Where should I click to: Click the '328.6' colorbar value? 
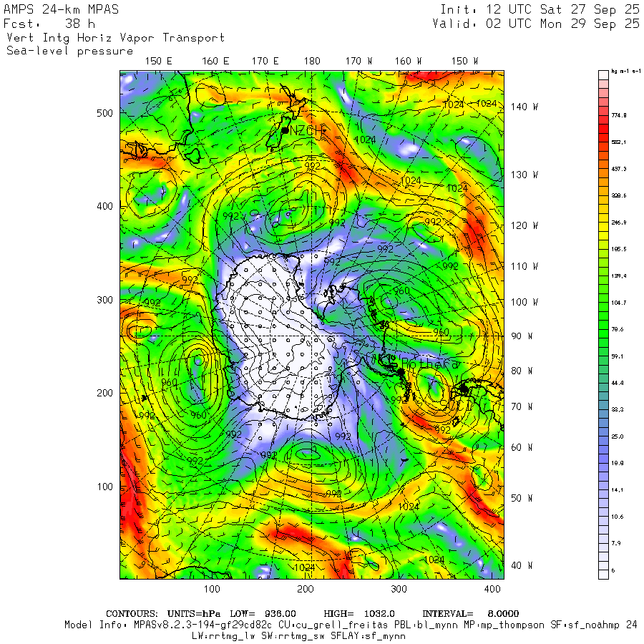coord(619,195)
